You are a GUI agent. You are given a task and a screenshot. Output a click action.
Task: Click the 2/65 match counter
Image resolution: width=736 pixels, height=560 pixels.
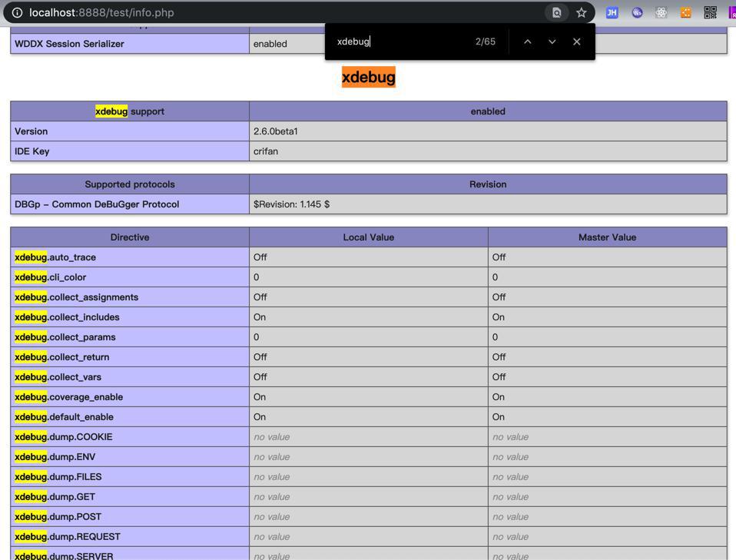pos(486,41)
